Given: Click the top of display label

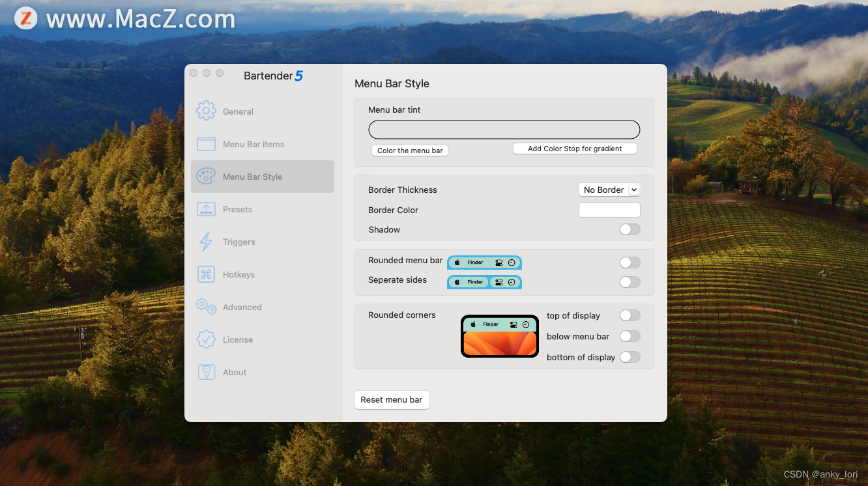Looking at the screenshot, I should point(573,316).
